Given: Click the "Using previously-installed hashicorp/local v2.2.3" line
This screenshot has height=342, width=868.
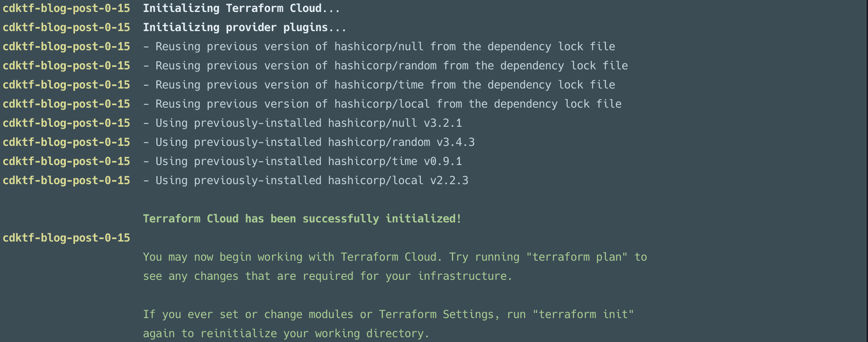Looking at the screenshot, I should click(306, 181).
